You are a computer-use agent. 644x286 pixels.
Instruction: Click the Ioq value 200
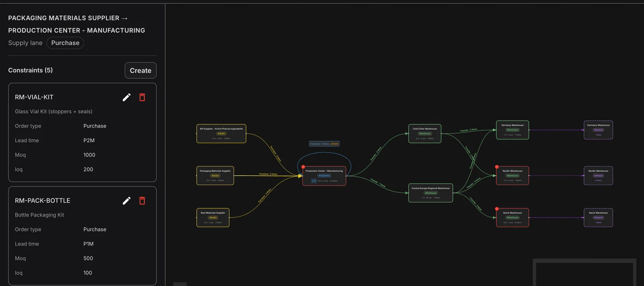coord(88,169)
